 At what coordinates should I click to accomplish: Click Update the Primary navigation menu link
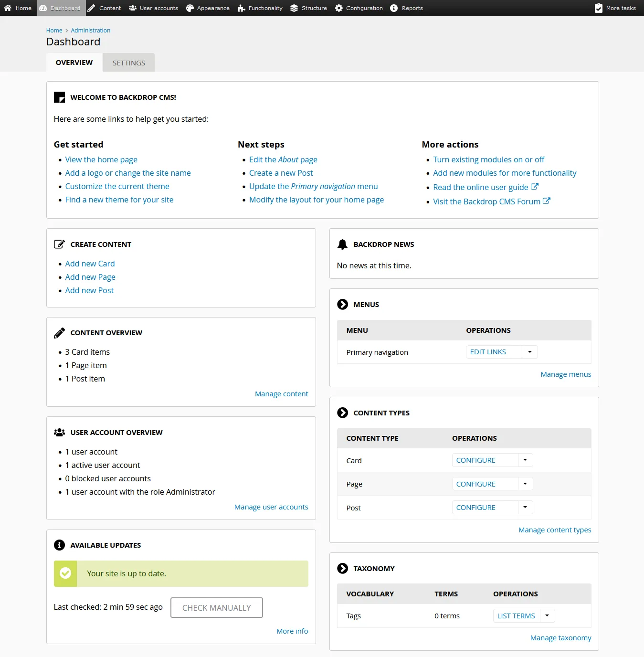(x=314, y=186)
